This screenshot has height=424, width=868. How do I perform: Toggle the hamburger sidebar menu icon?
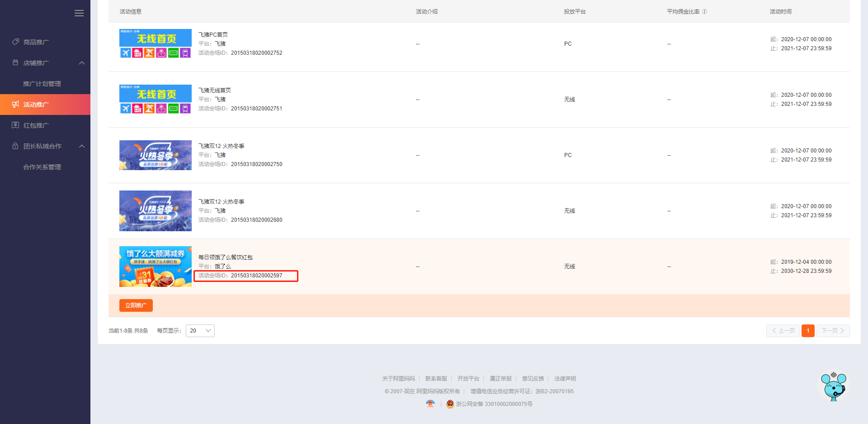click(x=79, y=13)
